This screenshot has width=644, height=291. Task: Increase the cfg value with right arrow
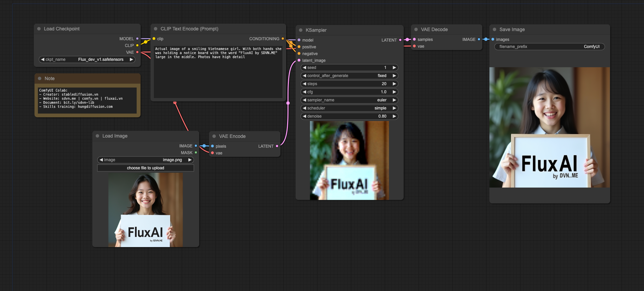click(x=394, y=92)
